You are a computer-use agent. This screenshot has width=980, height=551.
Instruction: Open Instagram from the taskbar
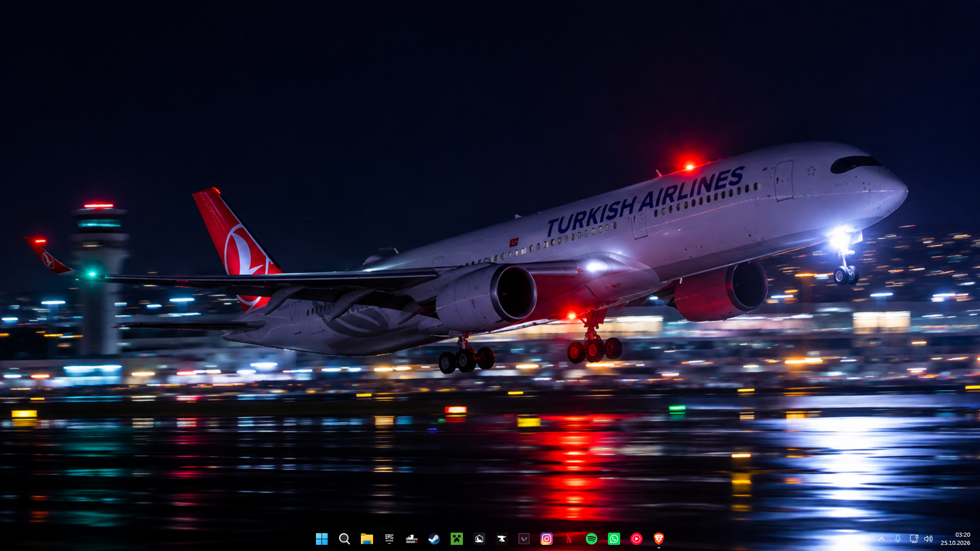pyautogui.click(x=547, y=539)
